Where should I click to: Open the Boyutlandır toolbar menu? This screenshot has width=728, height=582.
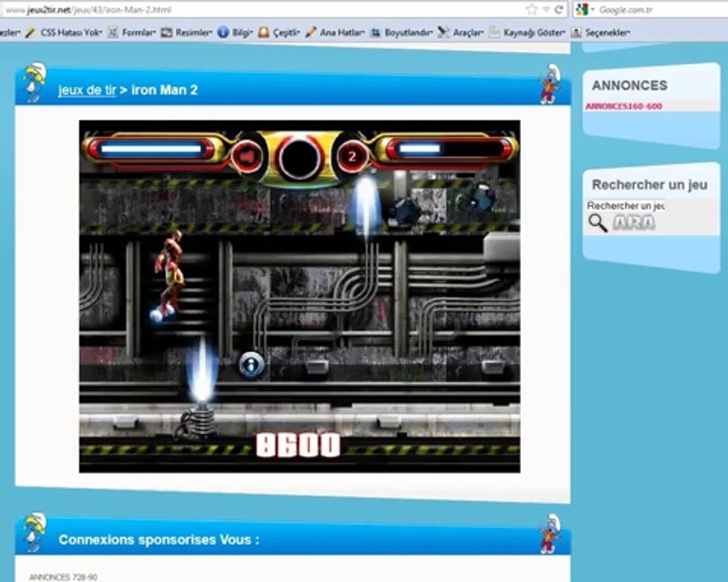pos(401,32)
